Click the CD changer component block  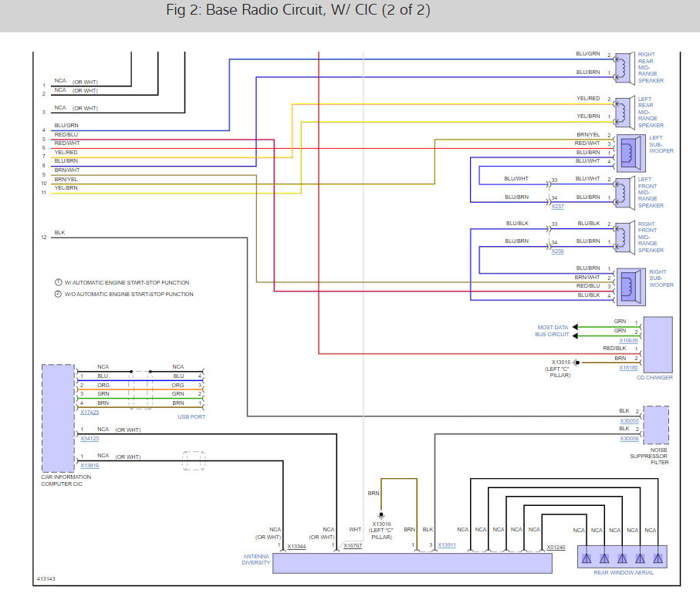pos(658,345)
